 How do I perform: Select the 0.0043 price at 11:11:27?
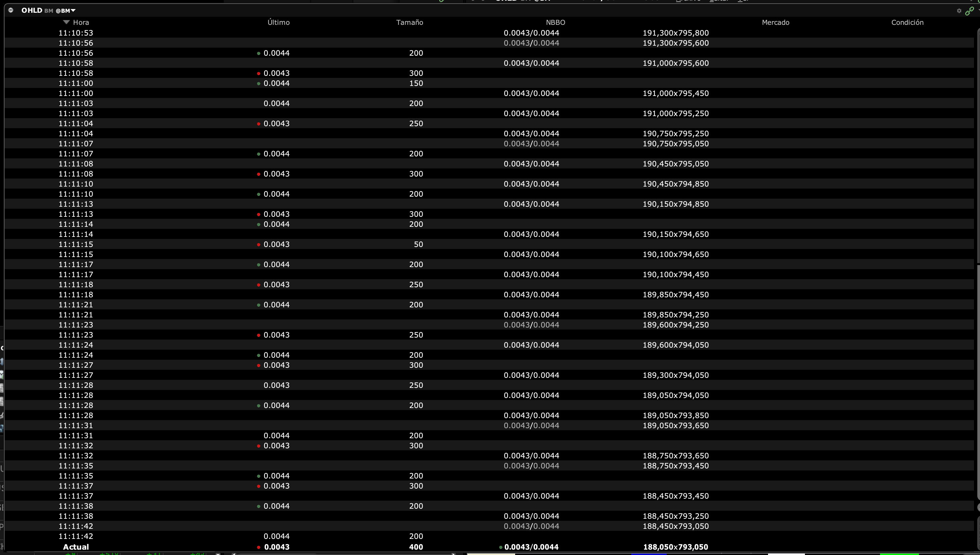[276, 365]
